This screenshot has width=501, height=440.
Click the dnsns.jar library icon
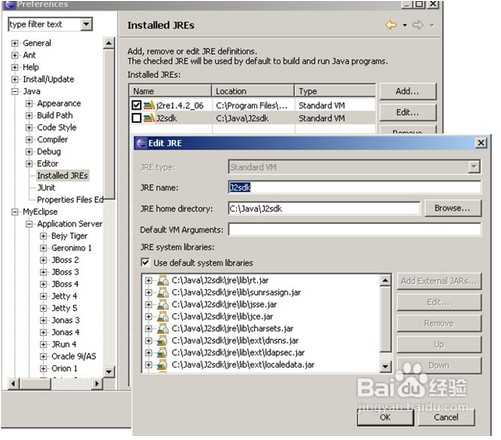point(163,341)
